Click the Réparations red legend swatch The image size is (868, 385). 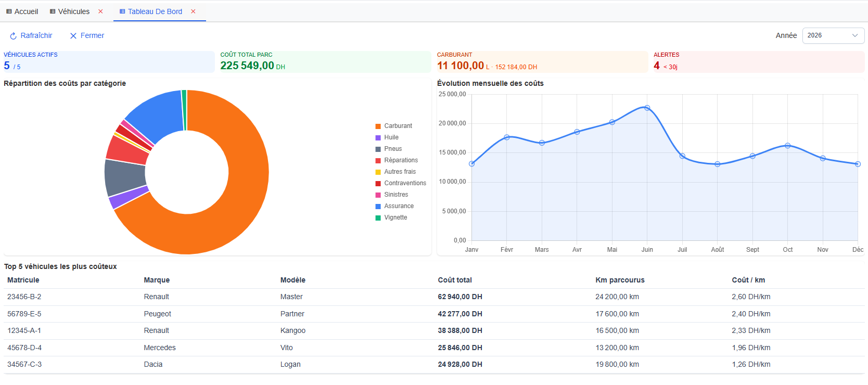[x=378, y=160]
